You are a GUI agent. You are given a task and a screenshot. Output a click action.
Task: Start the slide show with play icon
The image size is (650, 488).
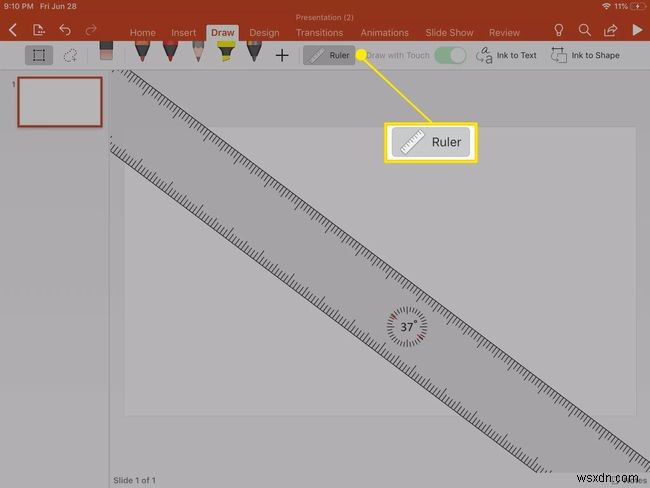pyautogui.click(x=637, y=30)
